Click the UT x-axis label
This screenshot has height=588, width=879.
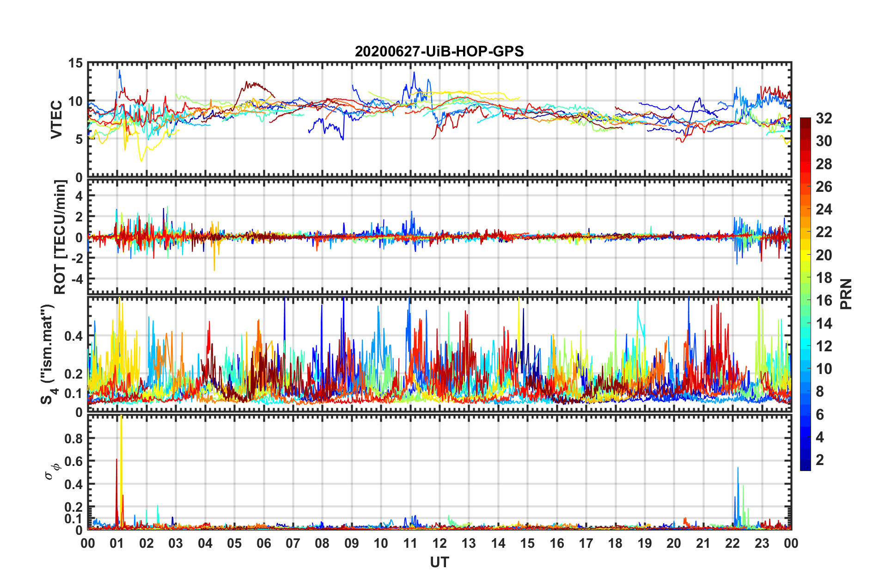[439, 562]
